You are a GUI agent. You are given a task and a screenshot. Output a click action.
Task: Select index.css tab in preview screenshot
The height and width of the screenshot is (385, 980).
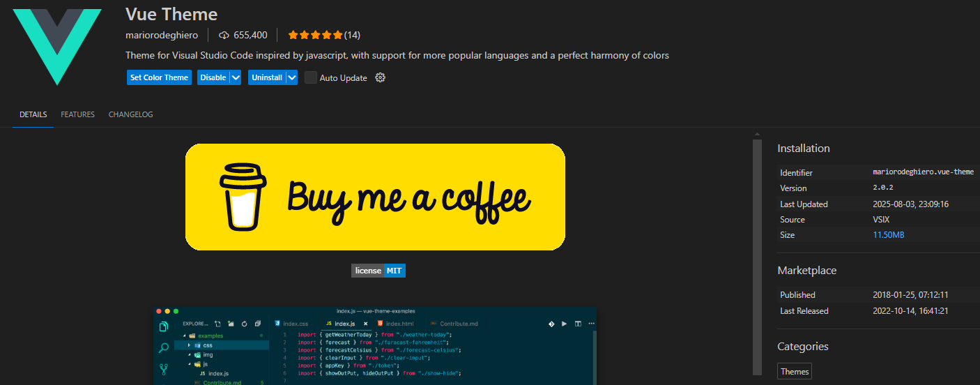pyautogui.click(x=291, y=324)
